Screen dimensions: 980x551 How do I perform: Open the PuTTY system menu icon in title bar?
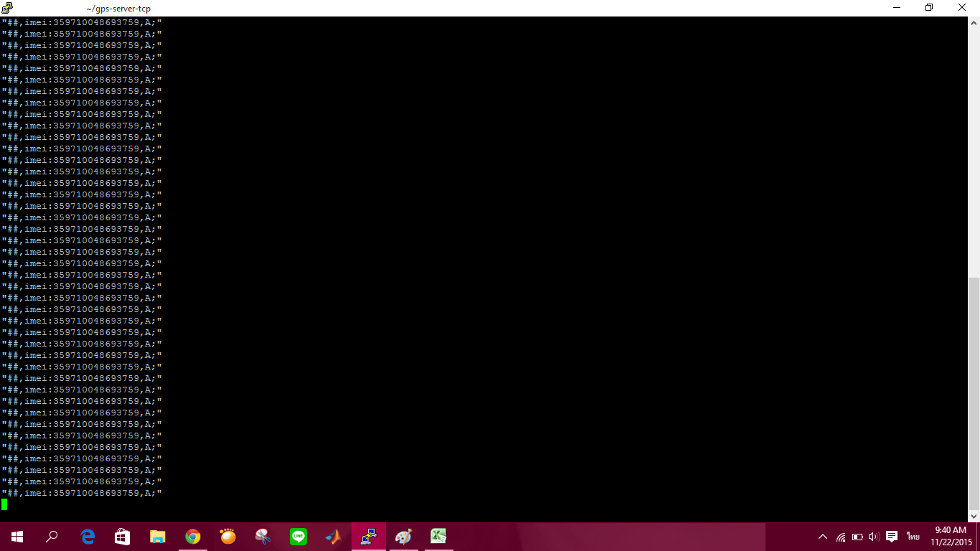click(8, 8)
